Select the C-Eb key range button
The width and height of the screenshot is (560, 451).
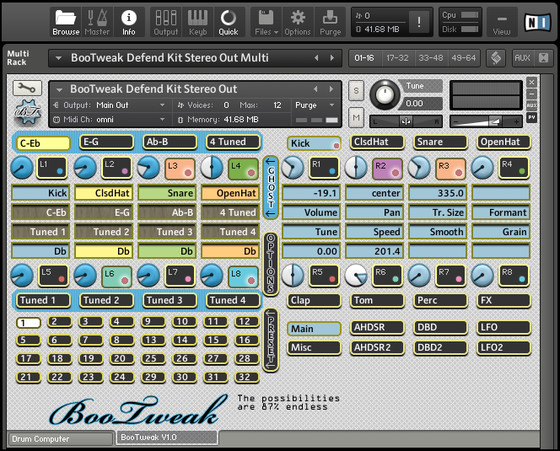43,143
